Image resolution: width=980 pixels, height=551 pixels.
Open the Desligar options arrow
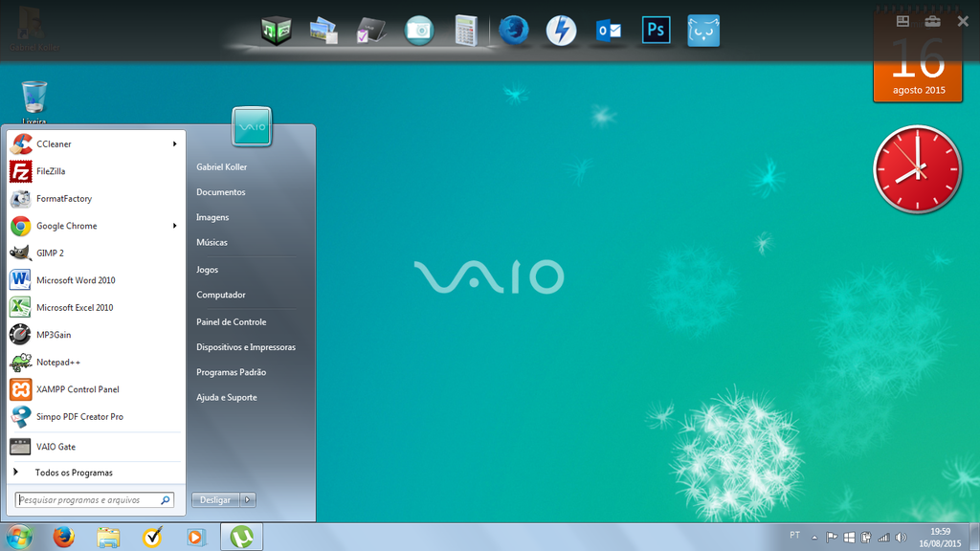pyautogui.click(x=247, y=499)
